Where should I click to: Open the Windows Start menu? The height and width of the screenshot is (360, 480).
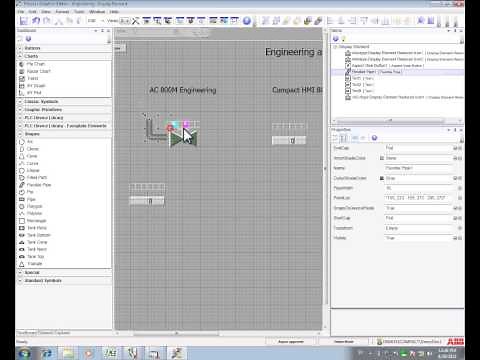(x=24, y=353)
